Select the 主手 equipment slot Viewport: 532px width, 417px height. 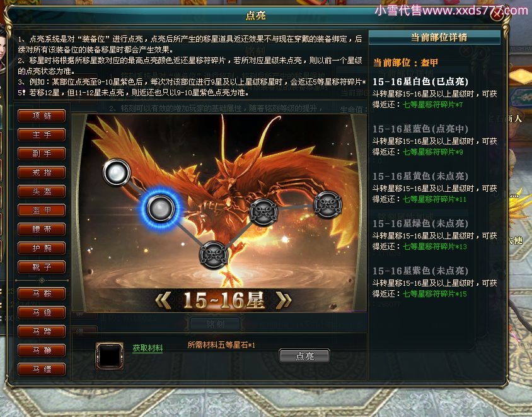42,135
